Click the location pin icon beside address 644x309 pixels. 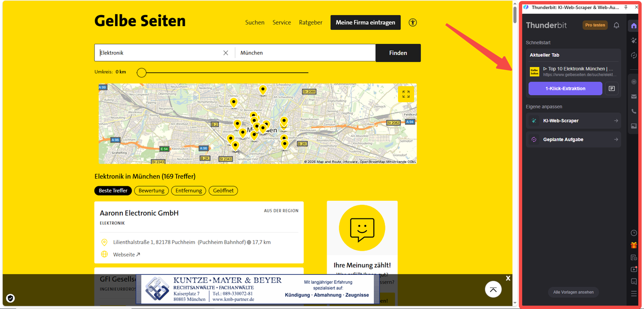point(105,242)
